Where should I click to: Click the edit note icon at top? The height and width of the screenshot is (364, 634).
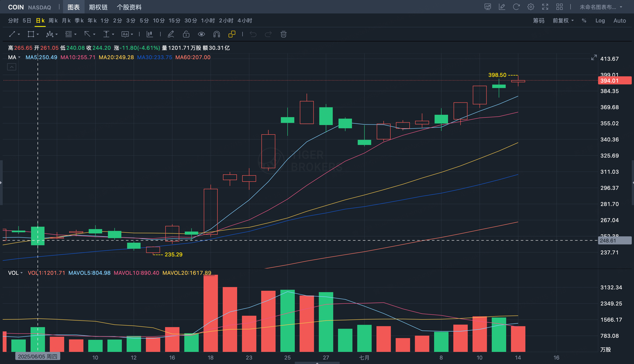click(502, 7)
